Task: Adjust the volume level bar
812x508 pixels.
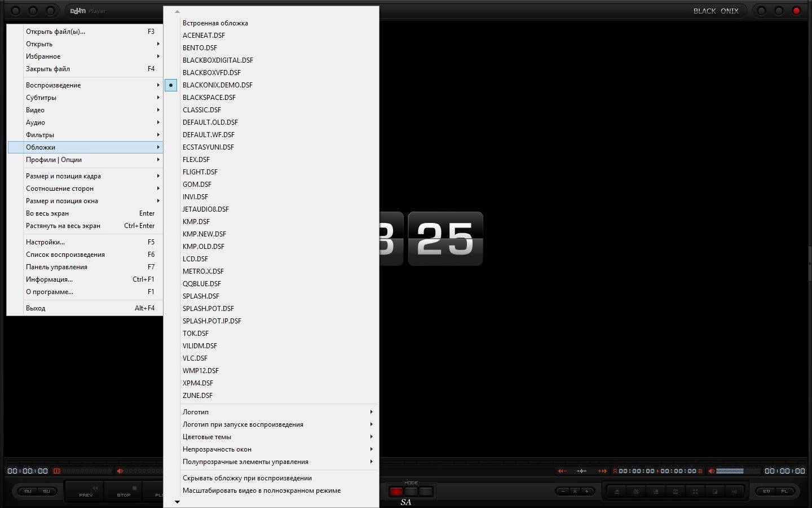Action: pos(738,471)
